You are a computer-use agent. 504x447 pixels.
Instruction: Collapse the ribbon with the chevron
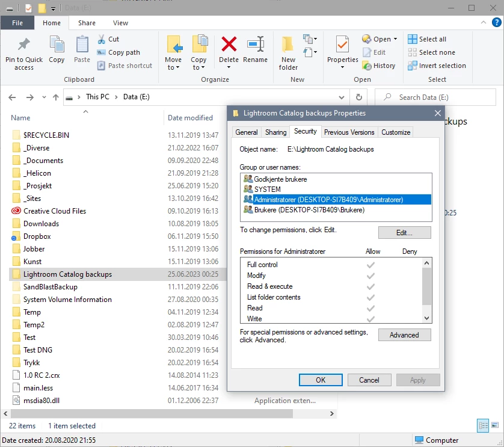click(x=483, y=22)
